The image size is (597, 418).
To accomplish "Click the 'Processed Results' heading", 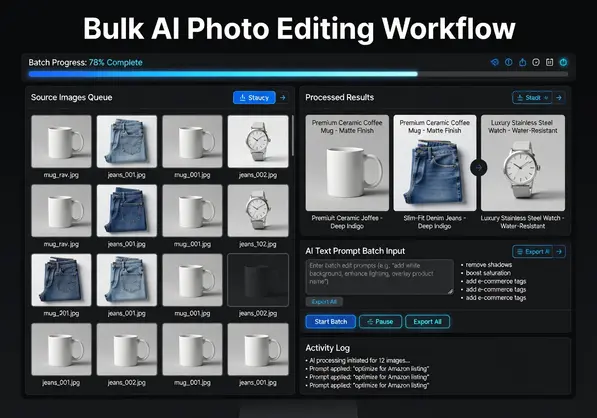I will click(x=340, y=97).
